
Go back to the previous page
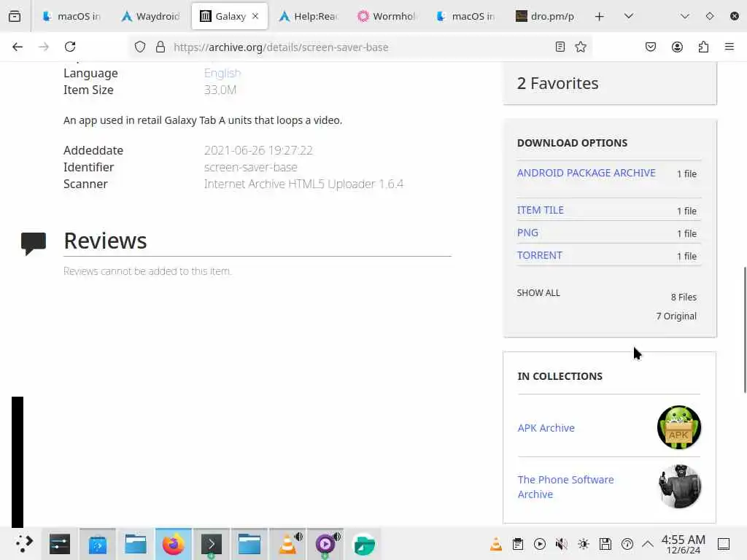pos(18,47)
